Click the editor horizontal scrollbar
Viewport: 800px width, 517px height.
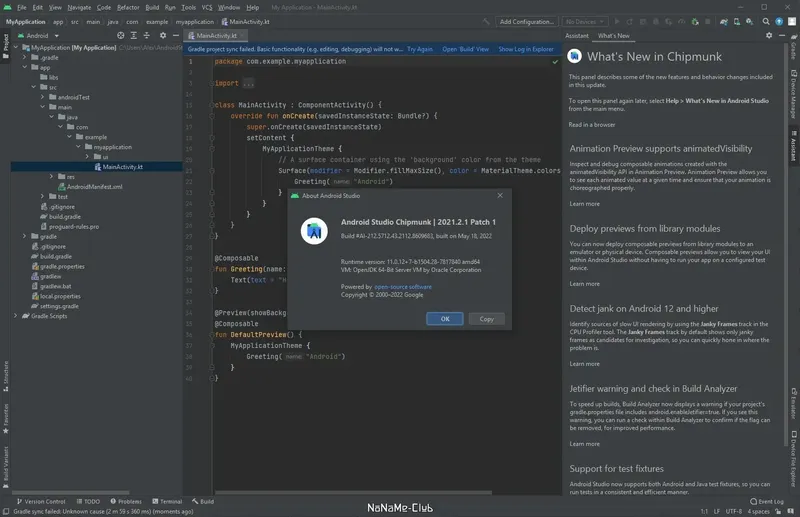tap(353, 493)
